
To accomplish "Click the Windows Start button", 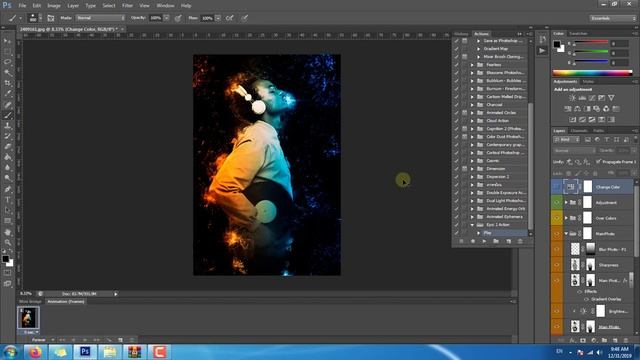I will [10, 352].
